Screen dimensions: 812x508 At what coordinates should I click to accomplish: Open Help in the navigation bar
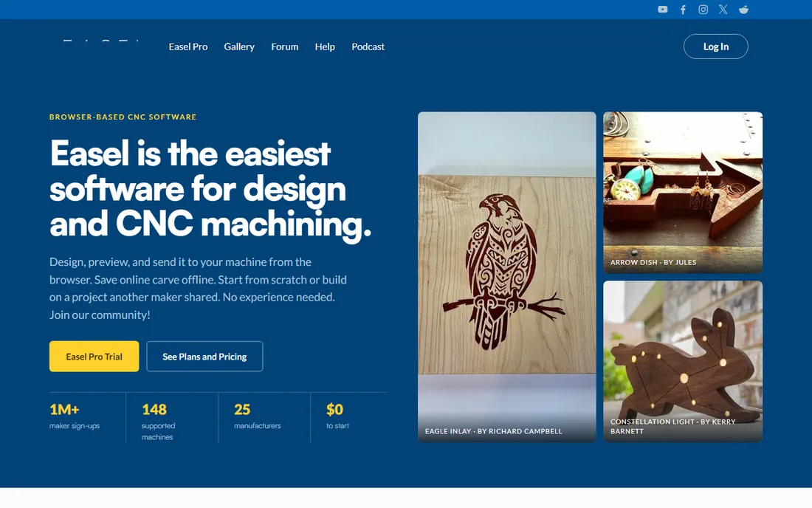pyautogui.click(x=325, y=47)
